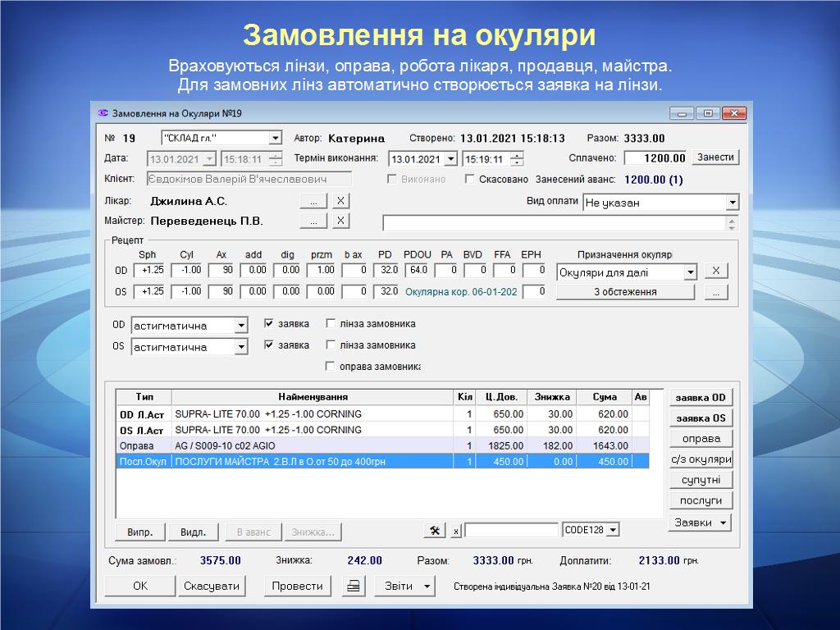Clear glasses purpose with X button
The height and width of the screenshot is (630, 840).
pos(715,272)
